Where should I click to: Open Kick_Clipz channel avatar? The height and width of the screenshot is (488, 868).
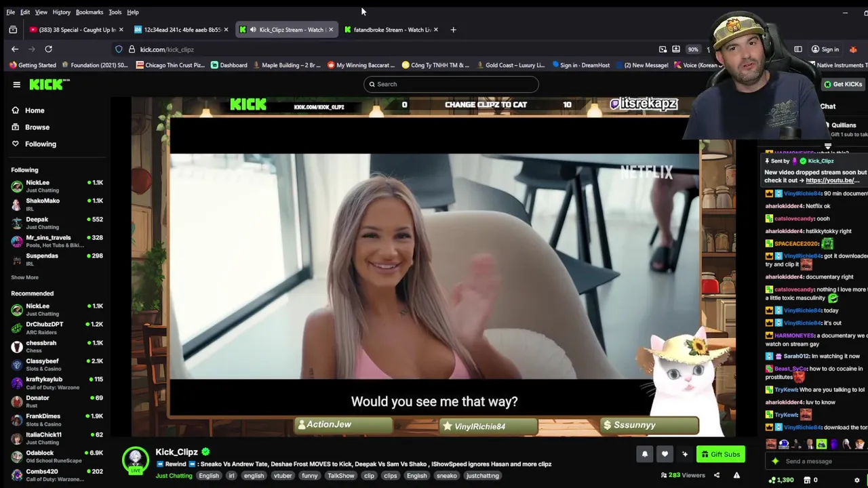pyautogui.click(x=136, y=459)
